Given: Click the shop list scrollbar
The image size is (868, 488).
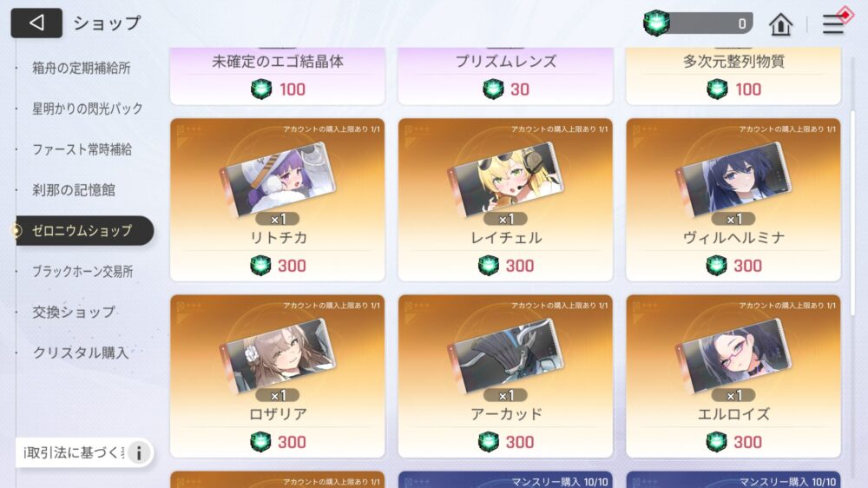Looking at the screenshot, I should tap(853, 214).
